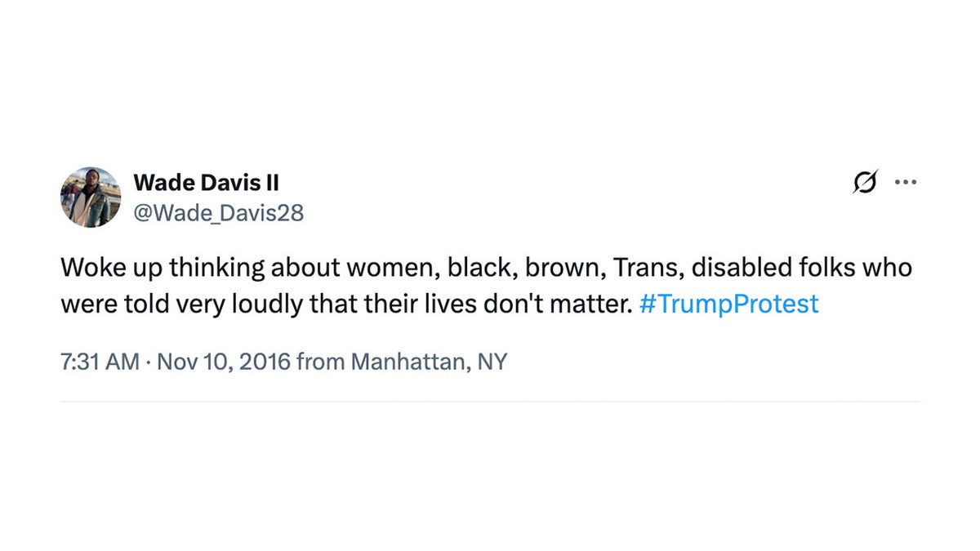Click "from Manhattan, NY" in the footer
Screen dimensions: 980x551
pyautogui.click(x=401, y=361)
